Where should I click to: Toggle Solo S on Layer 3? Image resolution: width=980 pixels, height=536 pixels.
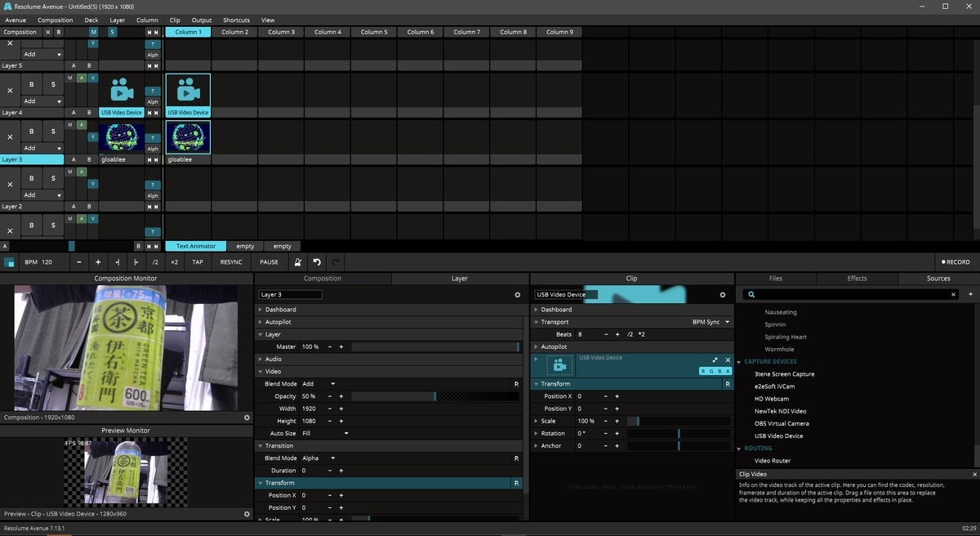[53, 131]
